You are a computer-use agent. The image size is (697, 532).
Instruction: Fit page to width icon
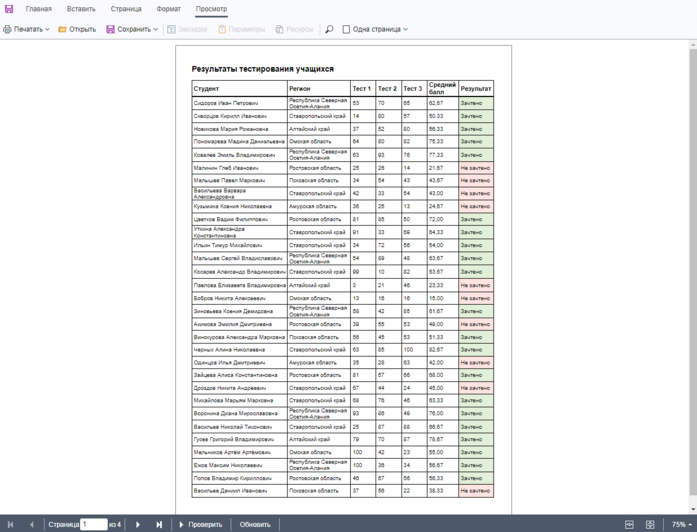[x=629, y=524]
